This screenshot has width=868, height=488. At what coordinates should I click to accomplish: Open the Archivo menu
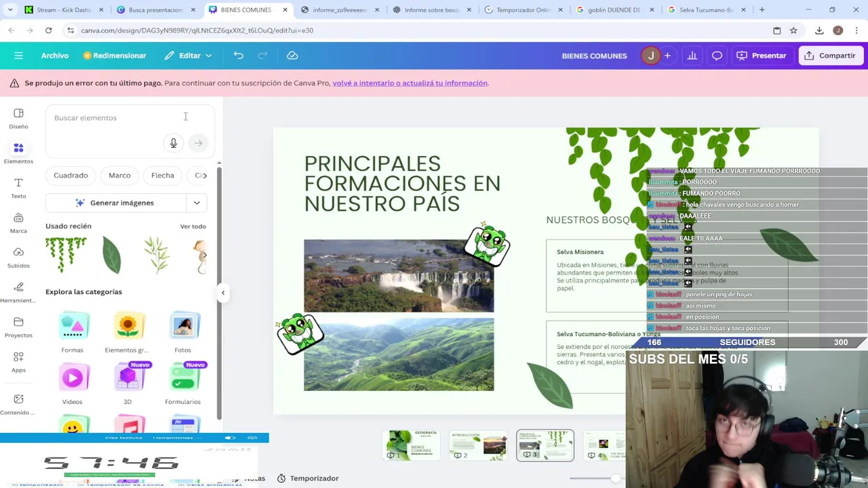pos(54,56)
